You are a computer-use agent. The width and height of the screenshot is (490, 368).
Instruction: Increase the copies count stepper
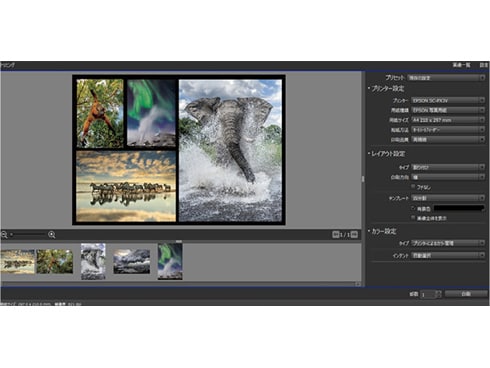(x=438, y=292)
